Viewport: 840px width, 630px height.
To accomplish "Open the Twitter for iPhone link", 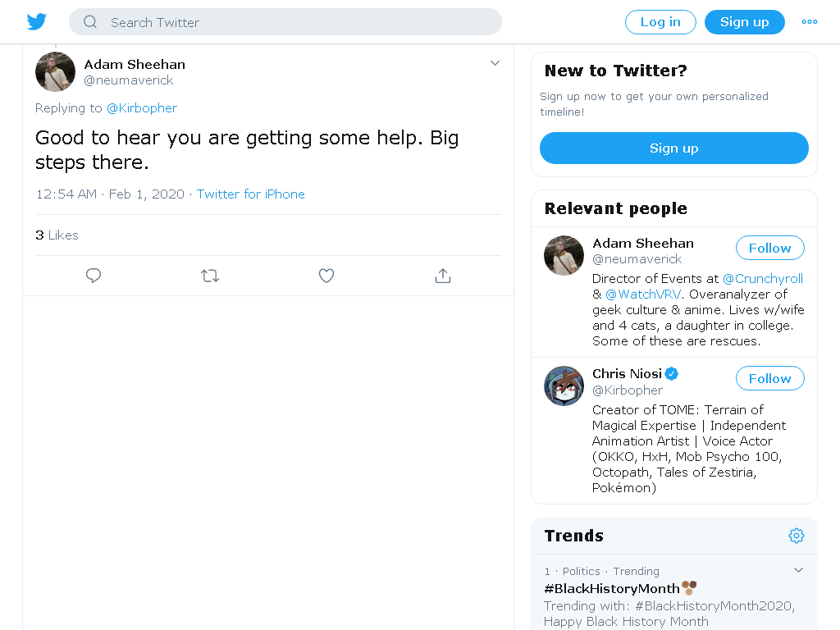I will pyautogui.click(x=251, y=194).
